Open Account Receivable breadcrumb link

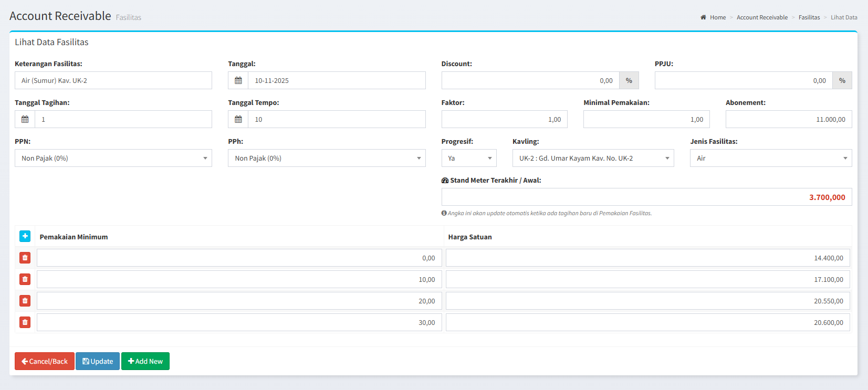click(762, 17)
